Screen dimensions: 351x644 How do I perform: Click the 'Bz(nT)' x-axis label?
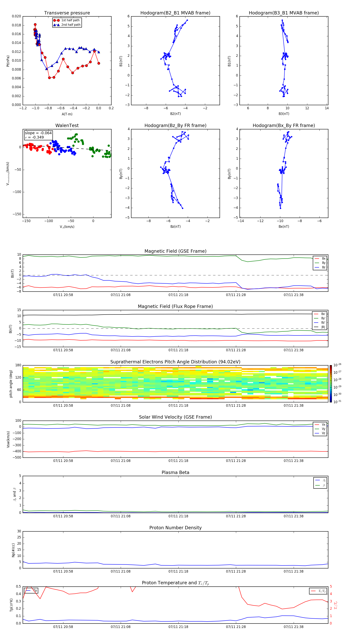coord(175,227)
